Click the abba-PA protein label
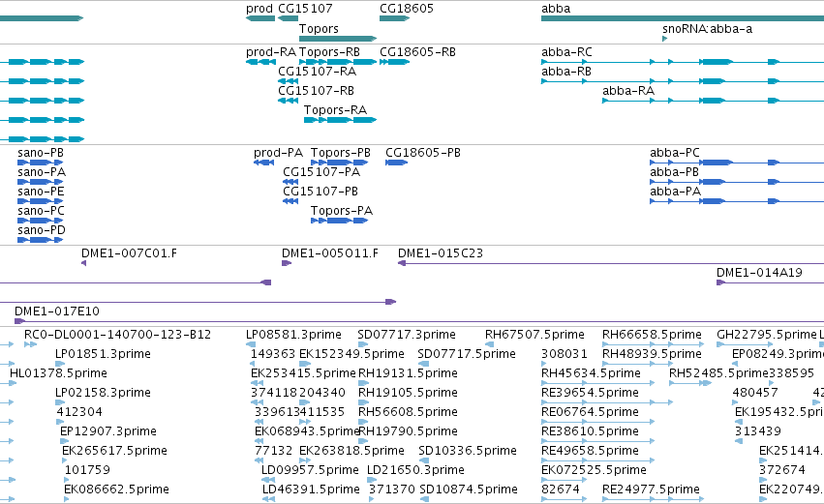 (675, 192)
